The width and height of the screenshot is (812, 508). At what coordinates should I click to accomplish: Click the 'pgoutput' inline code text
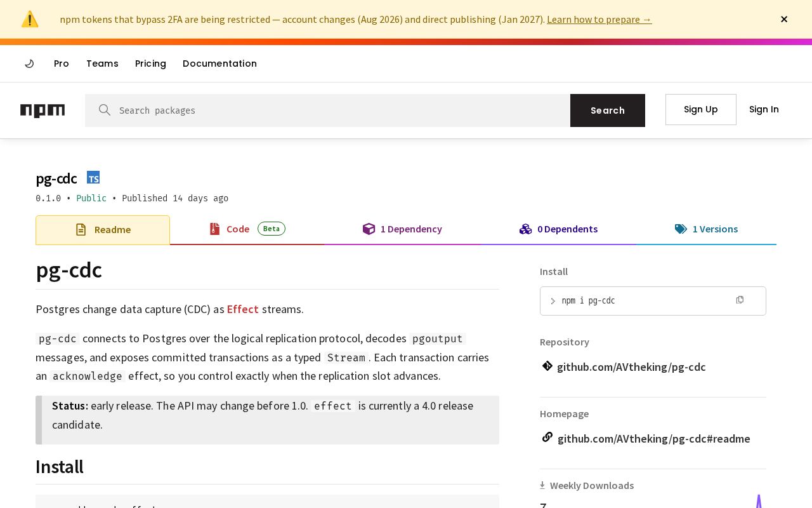pyautogui.click(x=438, y=339)
